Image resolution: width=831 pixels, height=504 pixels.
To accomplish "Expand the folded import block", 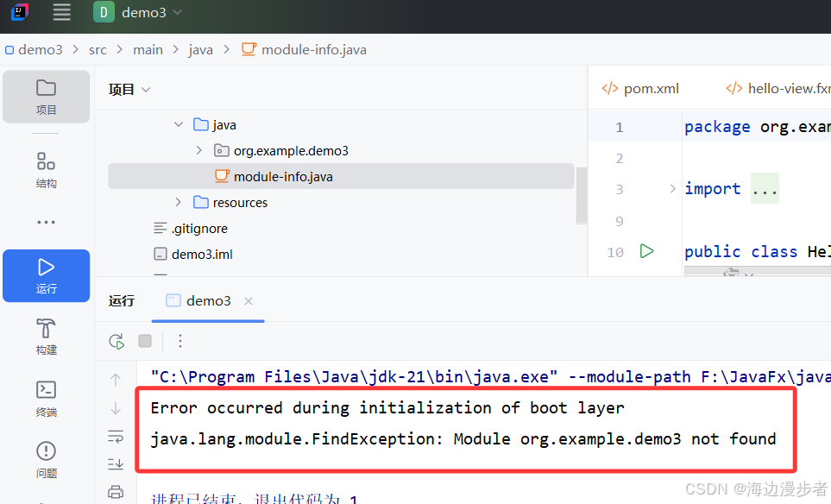I will click(672, 189).
